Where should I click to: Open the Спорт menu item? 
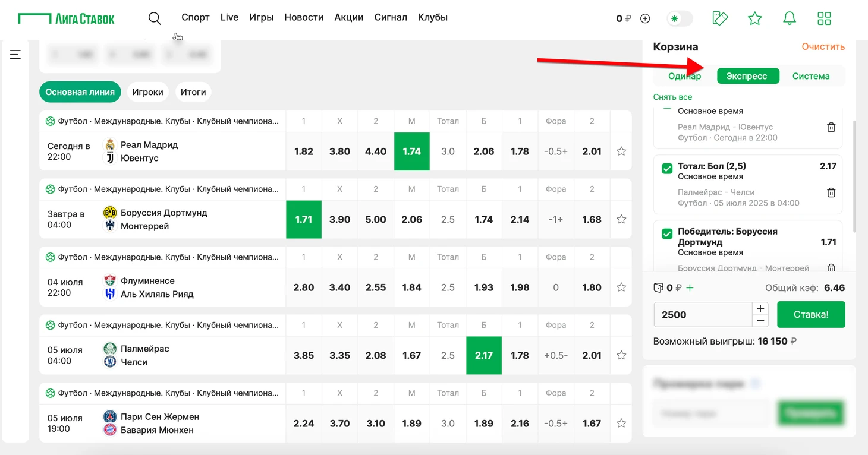[x=196, y=17]
